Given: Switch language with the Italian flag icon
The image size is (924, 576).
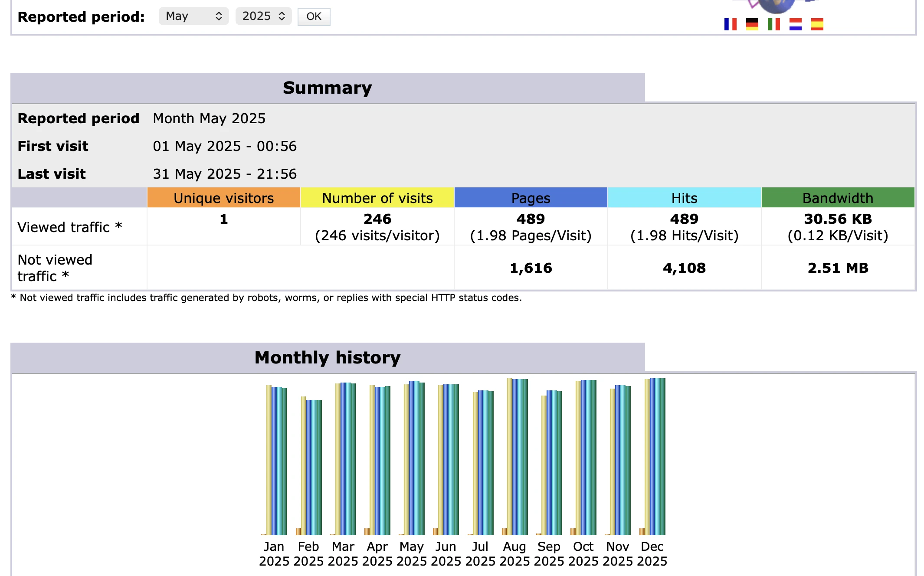Looking at the screenshot, I should (774, 24).
